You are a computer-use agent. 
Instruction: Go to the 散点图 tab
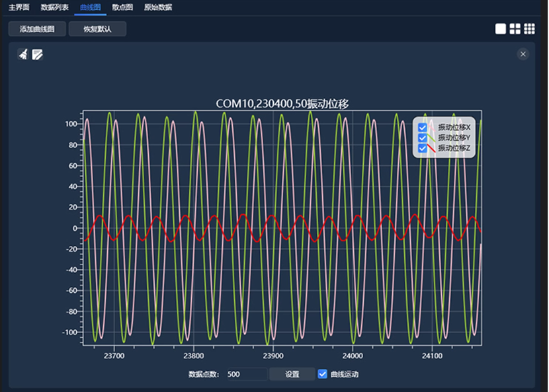click(122, 7)
